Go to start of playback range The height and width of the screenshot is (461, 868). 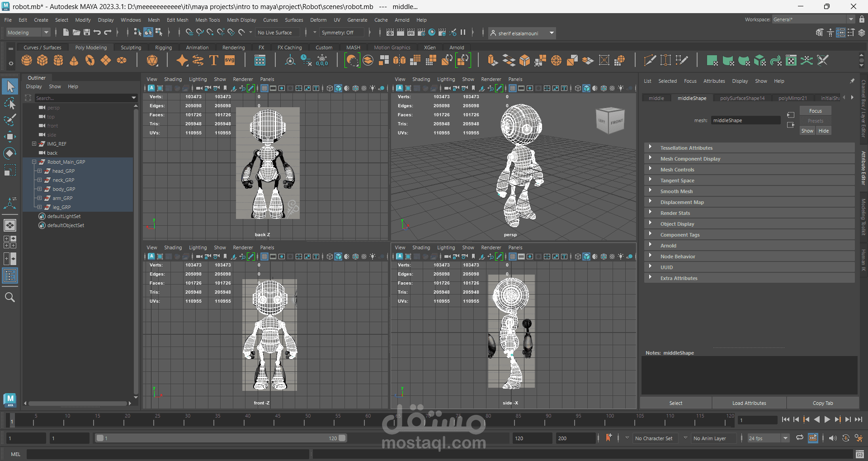786,419
